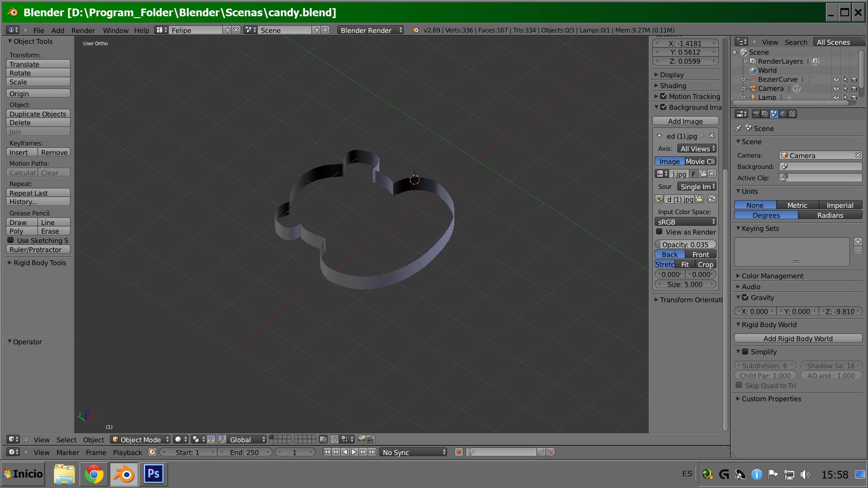Open the World properties tab icon
Viewport: 868px width, 488px height.
783,114
